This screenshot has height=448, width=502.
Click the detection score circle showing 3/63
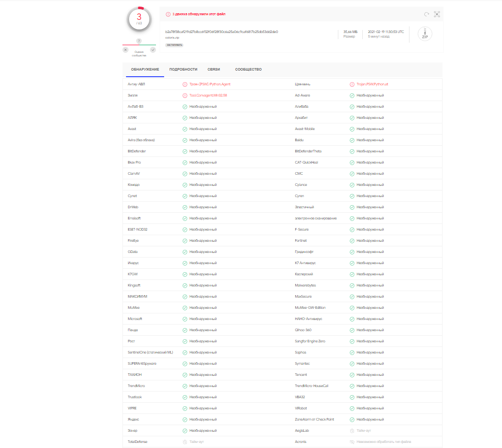click(x=139, y=19)
